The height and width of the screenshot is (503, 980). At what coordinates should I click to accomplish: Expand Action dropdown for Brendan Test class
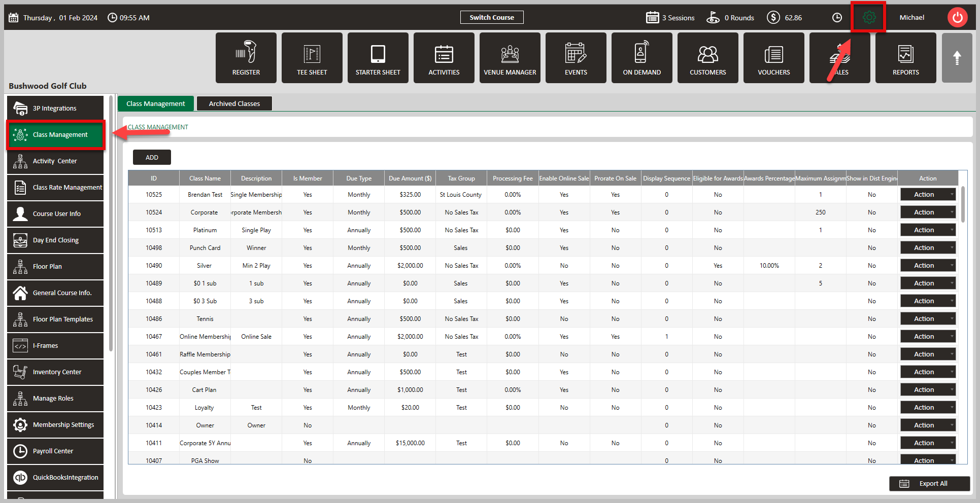[928, 195]
